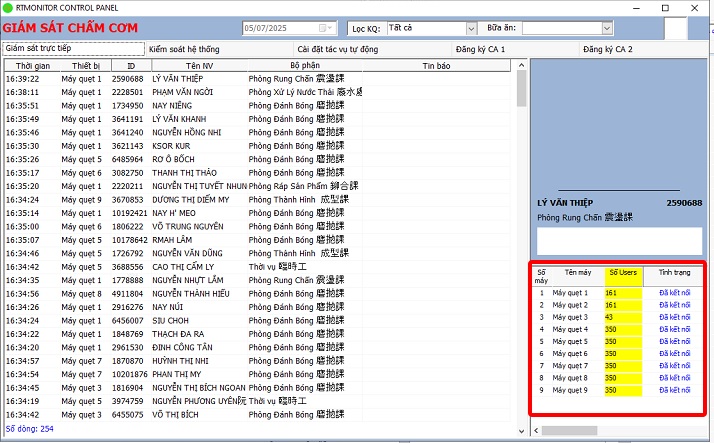Open Đăng ký CA 2 tab
Screen dimensions: 714x443
coord(607,49)
